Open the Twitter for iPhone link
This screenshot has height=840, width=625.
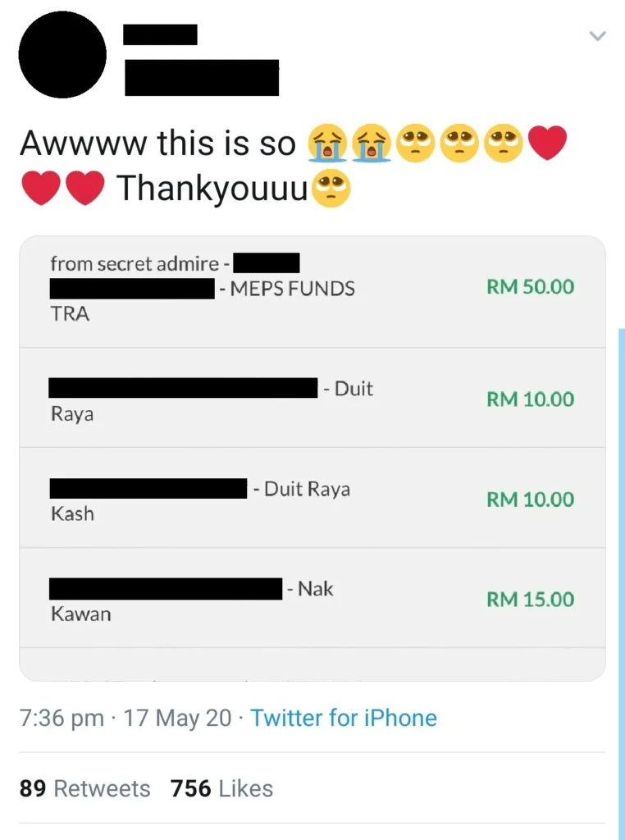(344, 718)
